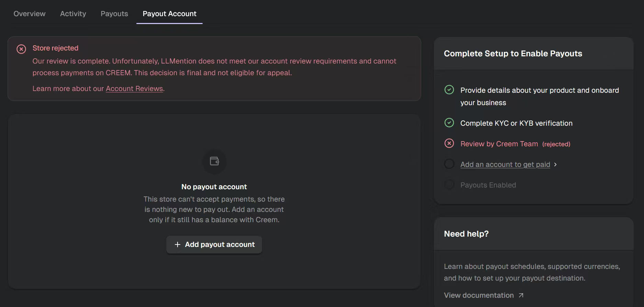Open the Account Reviews link
The width and height of the screenshot is (644, 307).
pyautogui.click(x=134, y=89)
